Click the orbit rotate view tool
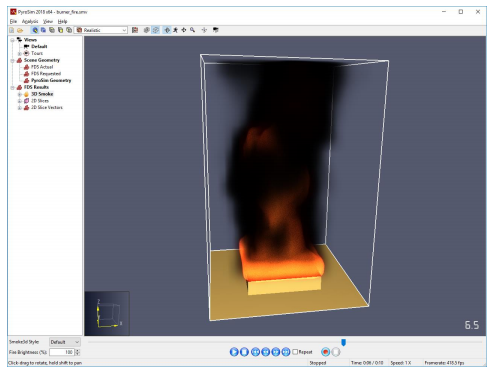This screenshot has width=489, height=374. (167, 30)
